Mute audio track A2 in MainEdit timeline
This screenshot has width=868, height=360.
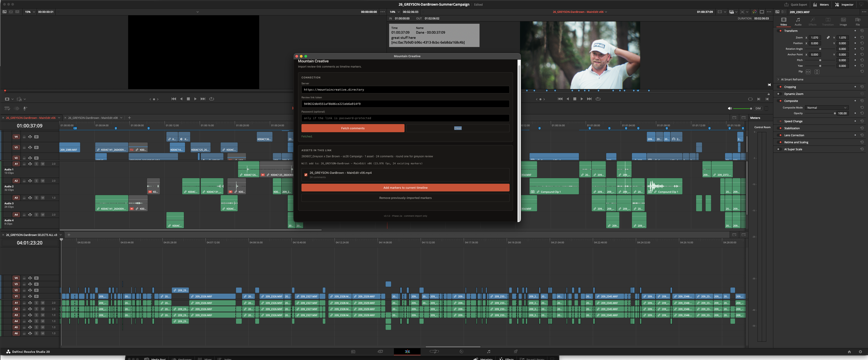42,181
